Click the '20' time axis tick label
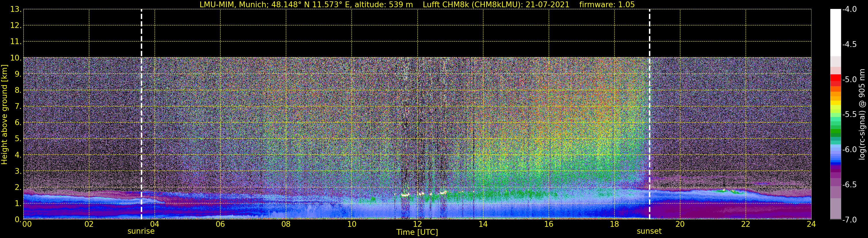Viewport: 868px width, 238px height. tap(680, 224)
